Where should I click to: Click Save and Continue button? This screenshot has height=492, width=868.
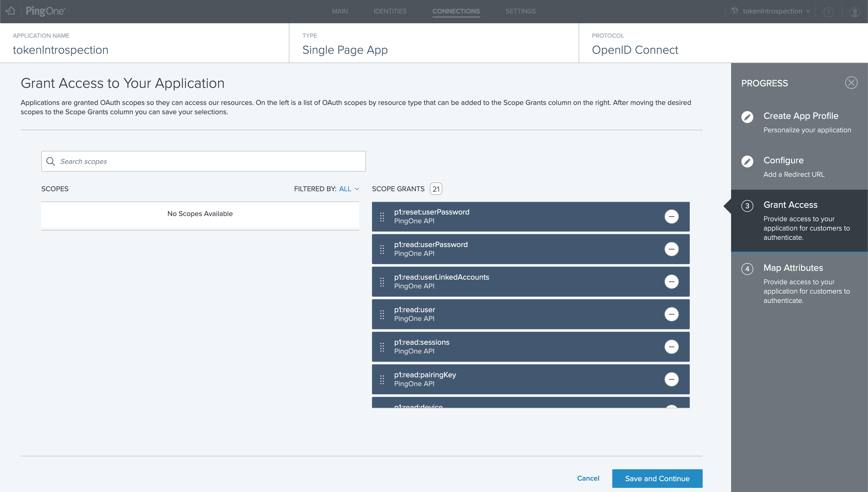click(657, 479)
